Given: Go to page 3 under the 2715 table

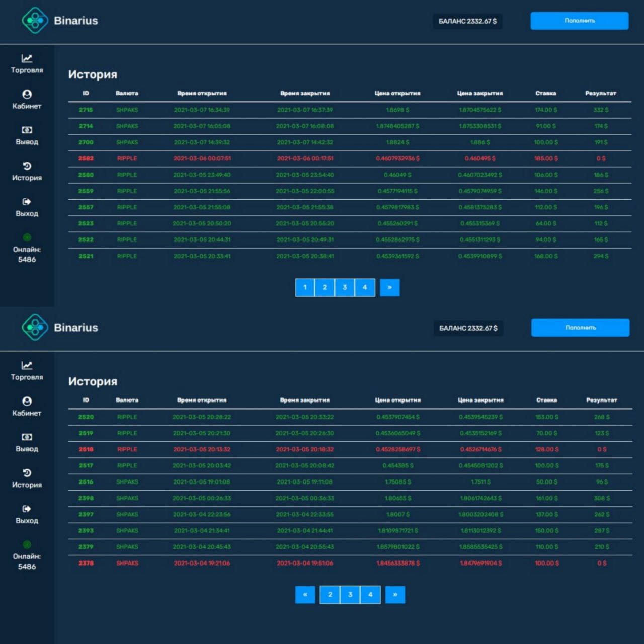Looking at the screenshot, I should (x=345, y=287).
